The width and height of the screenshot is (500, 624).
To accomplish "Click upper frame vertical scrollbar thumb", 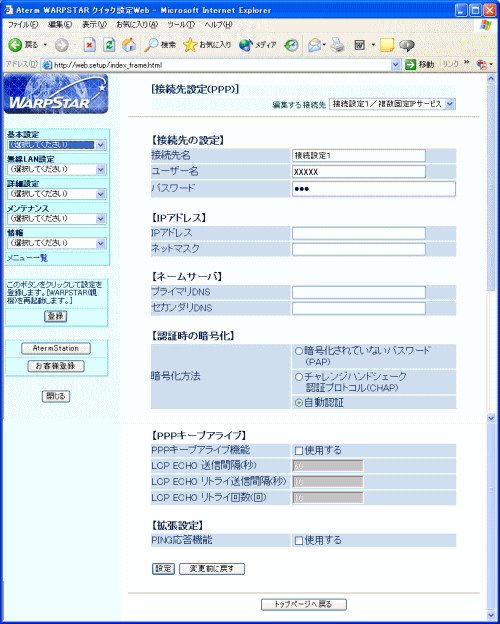I will (x=491, y=187).
